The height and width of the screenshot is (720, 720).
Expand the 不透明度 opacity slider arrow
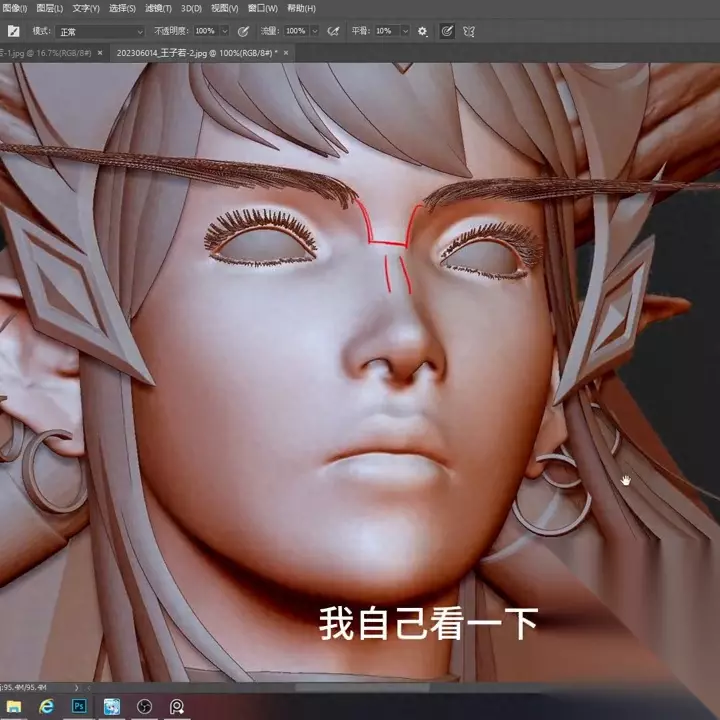pos(225,31)
